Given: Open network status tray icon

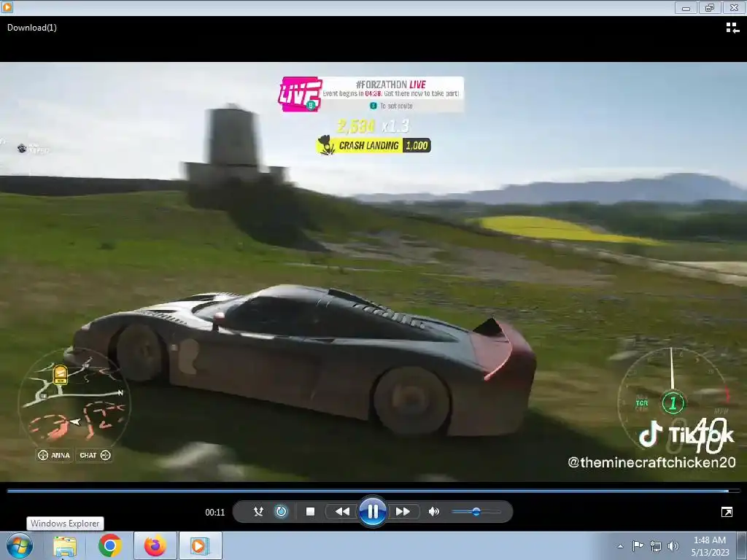Looking at the screenshot, I should (x=656, y=546).
